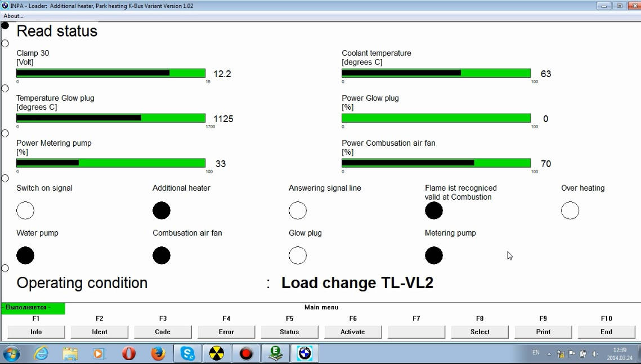Launch Opera browser from the taskbar
This screenshot has width=641, height=364.
pyautogui.click(x=129, y=353)
